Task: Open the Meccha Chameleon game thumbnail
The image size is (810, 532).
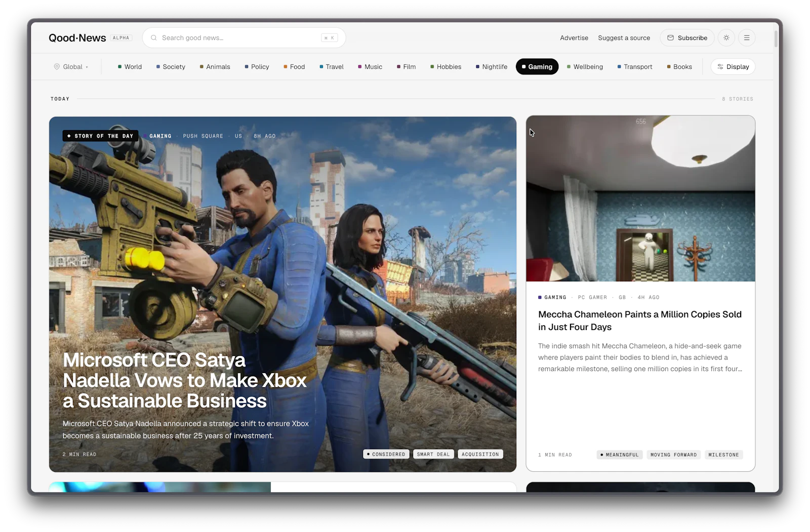Action: point(640,198)
